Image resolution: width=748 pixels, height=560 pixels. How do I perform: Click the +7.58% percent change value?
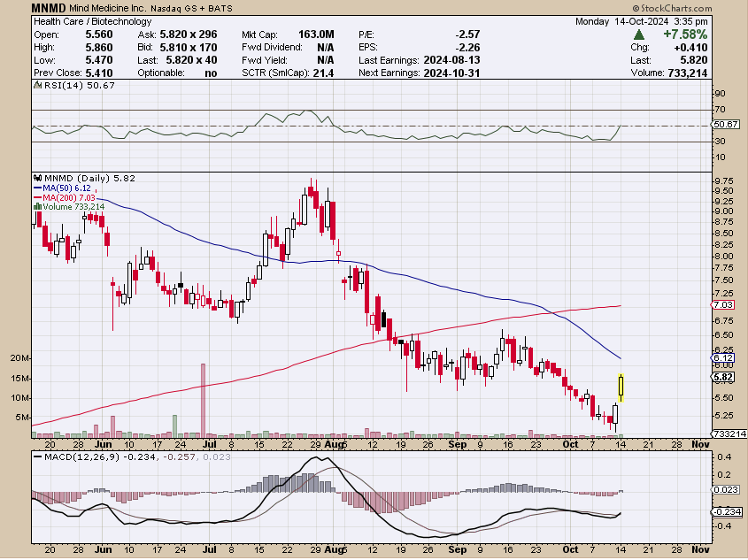click(x=685, y=35)
